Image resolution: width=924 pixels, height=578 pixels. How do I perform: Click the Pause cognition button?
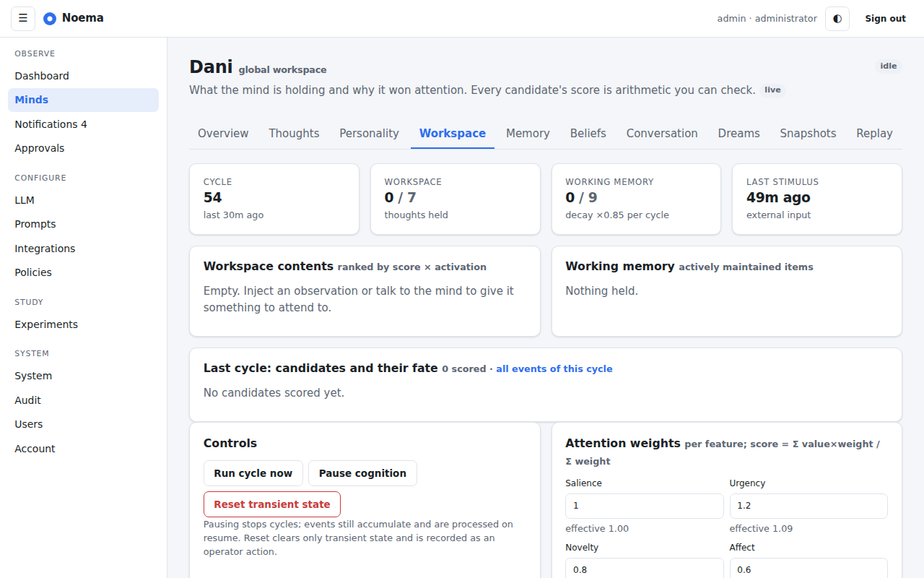point(362,473)
